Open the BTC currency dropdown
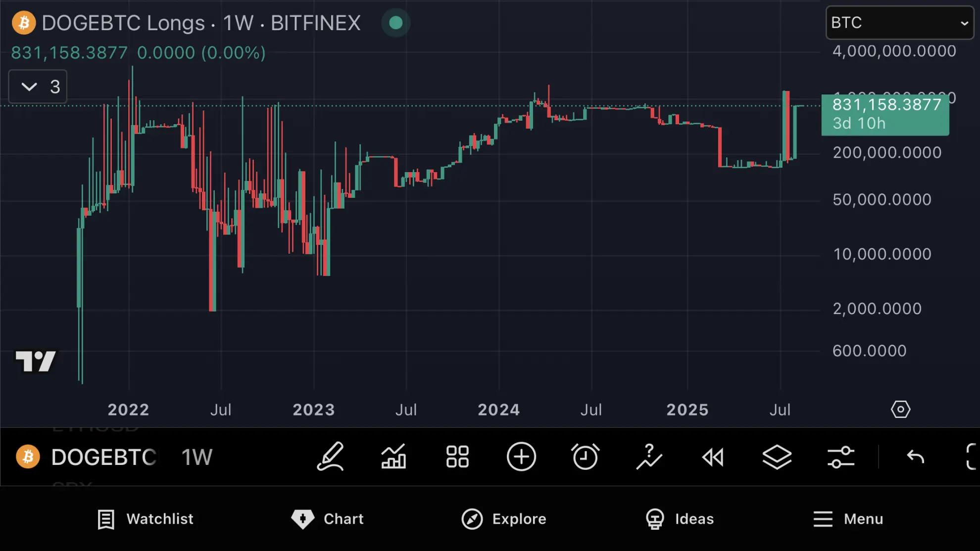Image resolution: width=980 pixels, height=551 pixels. pyautogui.click(x=899, y=23)
